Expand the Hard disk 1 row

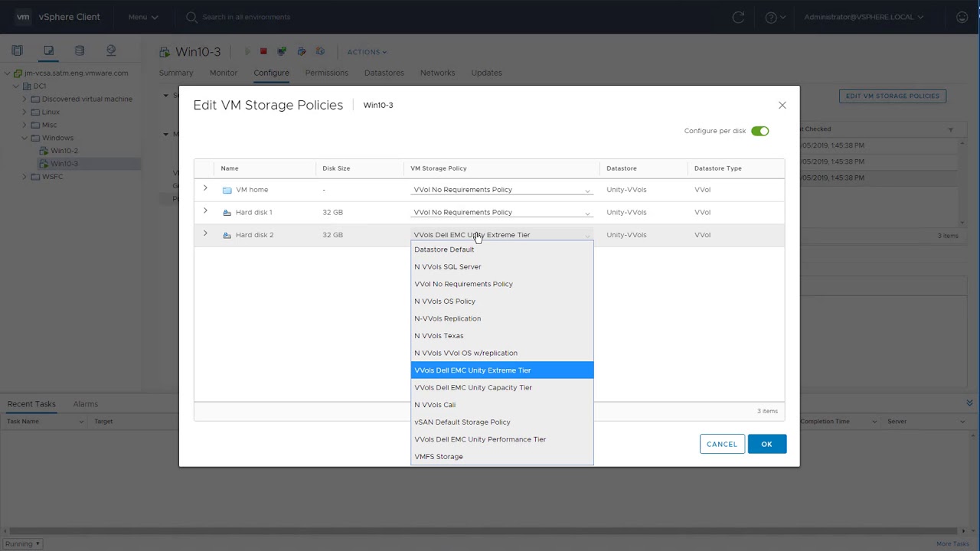(x=205, y=211)
